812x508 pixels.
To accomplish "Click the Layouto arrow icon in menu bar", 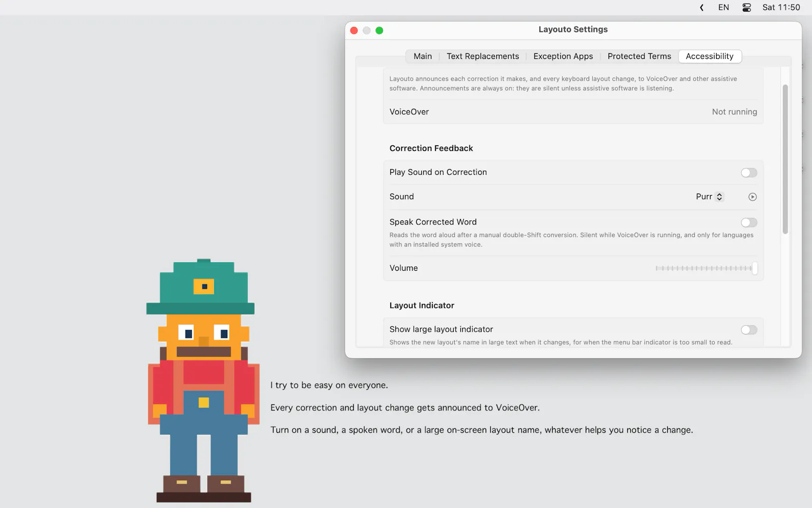I will tap(702, 8).
